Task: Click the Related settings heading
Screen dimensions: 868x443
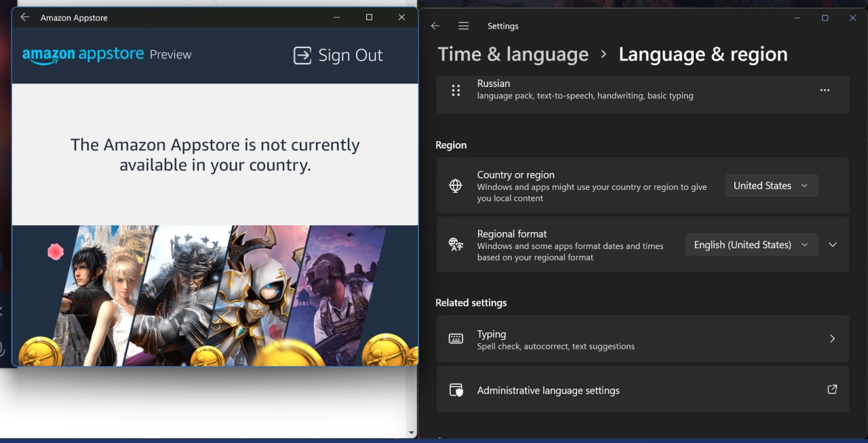Action: tap(471, 303)
